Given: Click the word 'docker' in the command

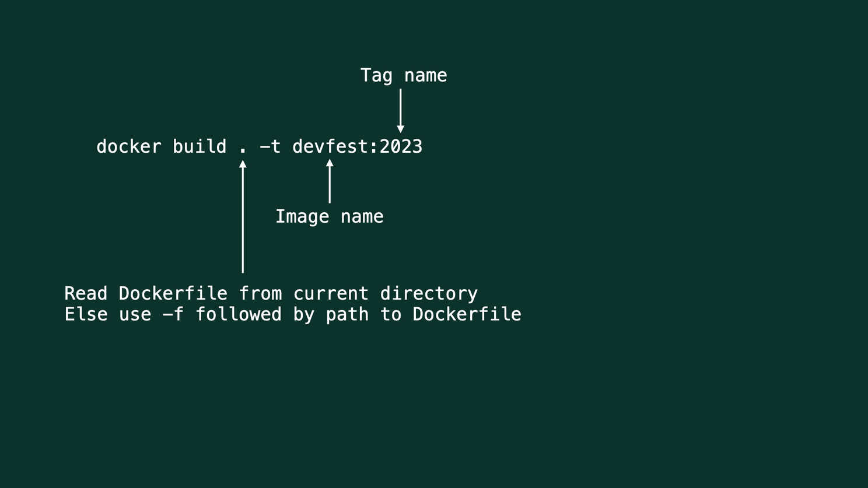Looking at the screenshot, I should point(128,146).
